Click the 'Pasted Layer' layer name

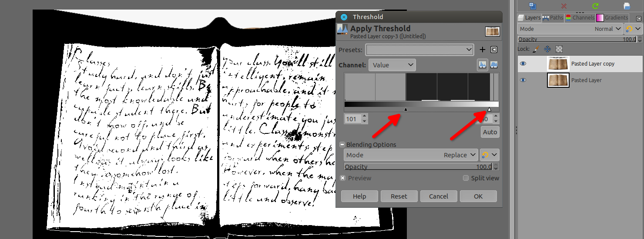click(587, 80)
